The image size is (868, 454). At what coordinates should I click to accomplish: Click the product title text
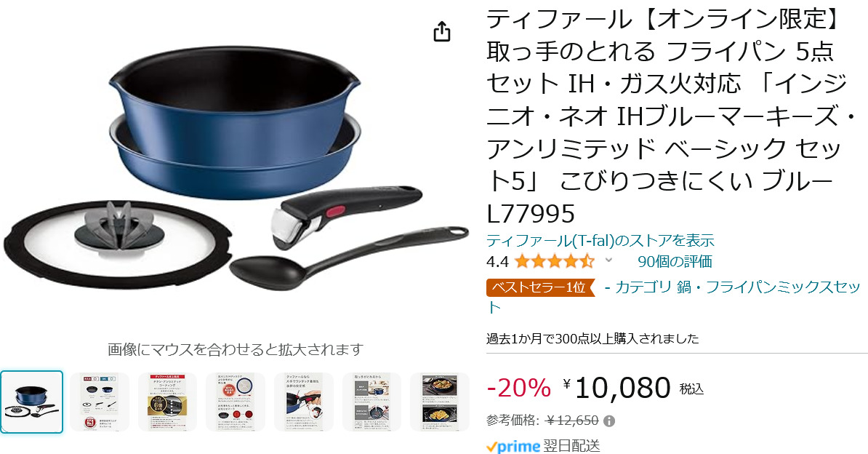point(671,116)
